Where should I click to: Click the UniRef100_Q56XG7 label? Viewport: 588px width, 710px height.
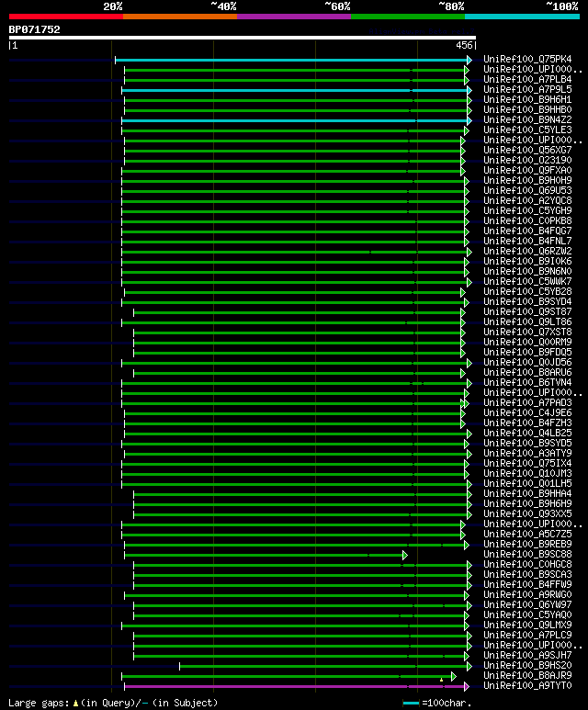[527, 151]
